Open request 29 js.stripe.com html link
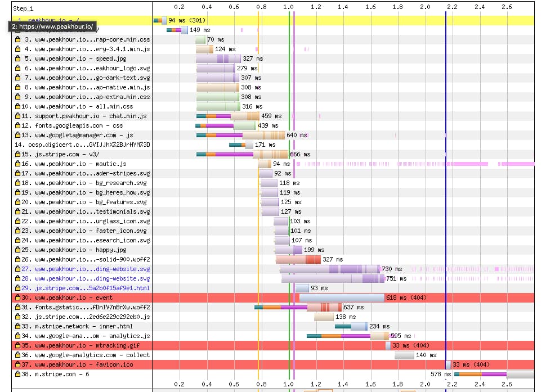 pos(86,288)
